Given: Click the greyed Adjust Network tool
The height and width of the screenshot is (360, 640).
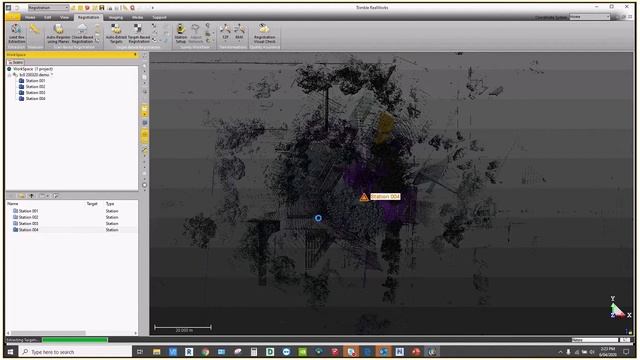Looking at the screenshot, I should click(196, 34).
